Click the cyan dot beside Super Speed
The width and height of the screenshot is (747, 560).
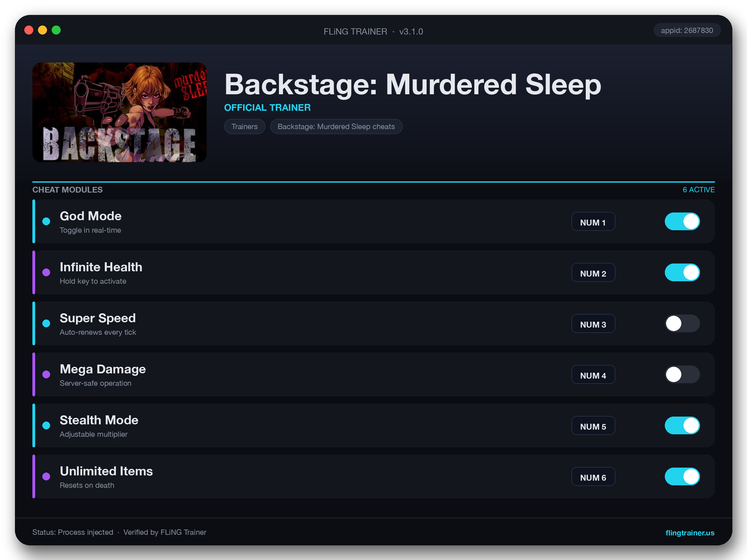tap(46, 323)
